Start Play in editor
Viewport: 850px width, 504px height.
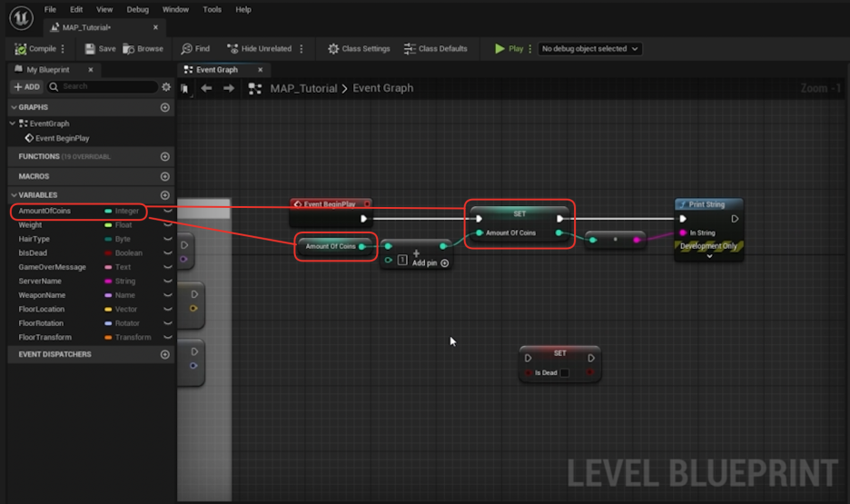click(509, 49)
